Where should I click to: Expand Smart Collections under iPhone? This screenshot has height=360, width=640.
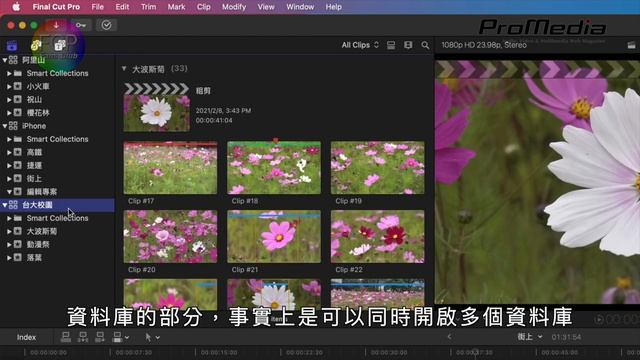pyautogui.click(x=9, y=139)
